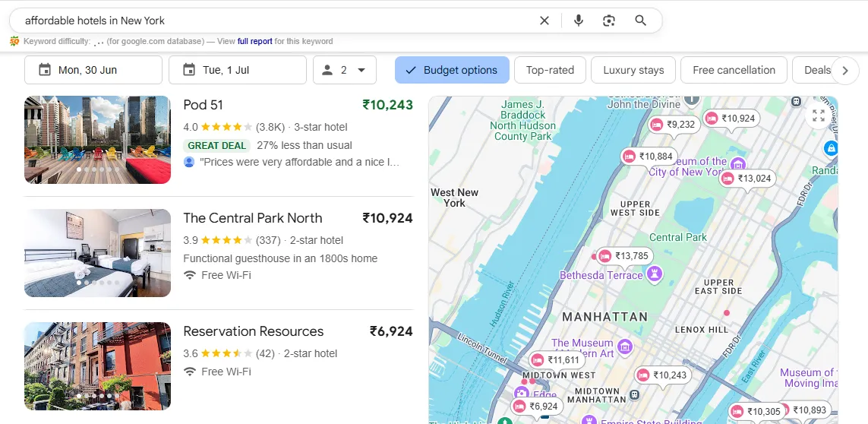Clear the search query with the X icon
868x424 pixels.
544,21
